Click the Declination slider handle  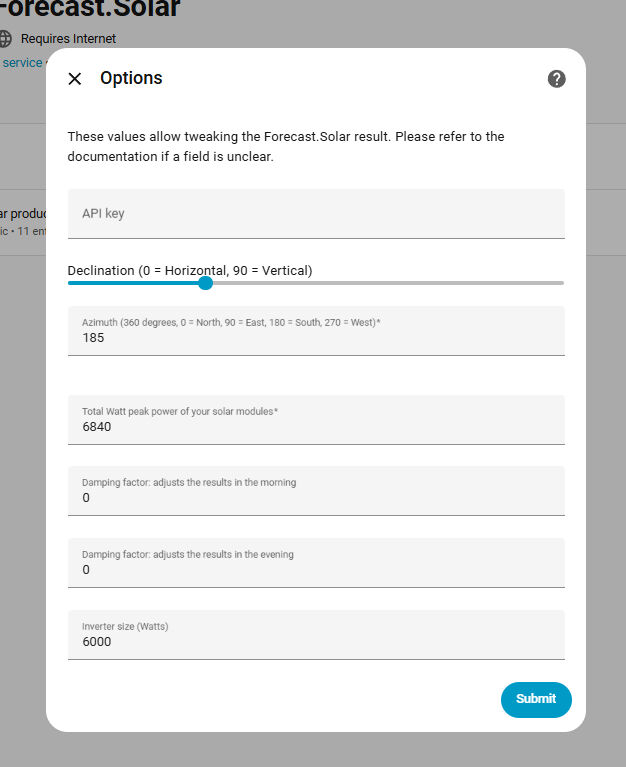(205, 283)
